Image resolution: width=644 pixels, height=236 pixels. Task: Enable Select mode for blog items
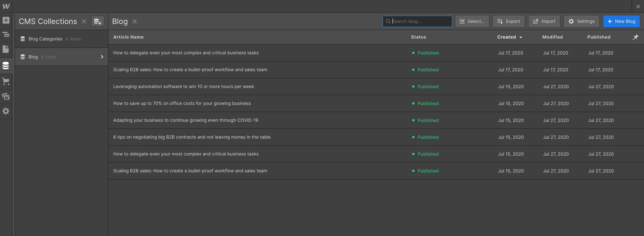click(472, 21)
